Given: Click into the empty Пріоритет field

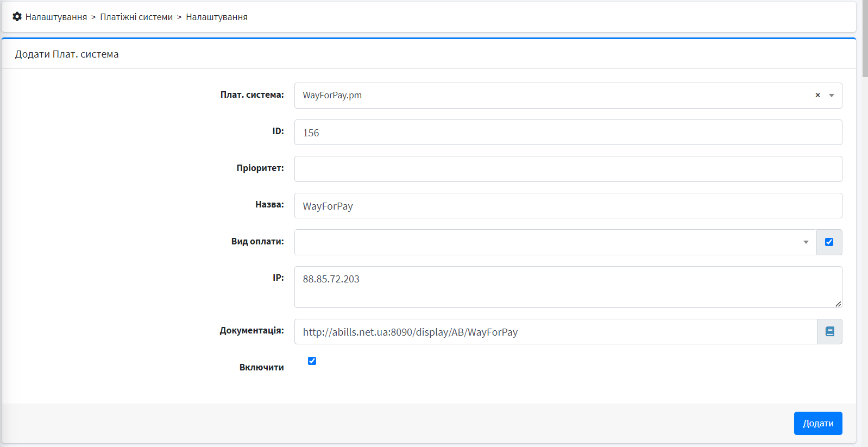Looking at the screenshot, I should [568, 169].
